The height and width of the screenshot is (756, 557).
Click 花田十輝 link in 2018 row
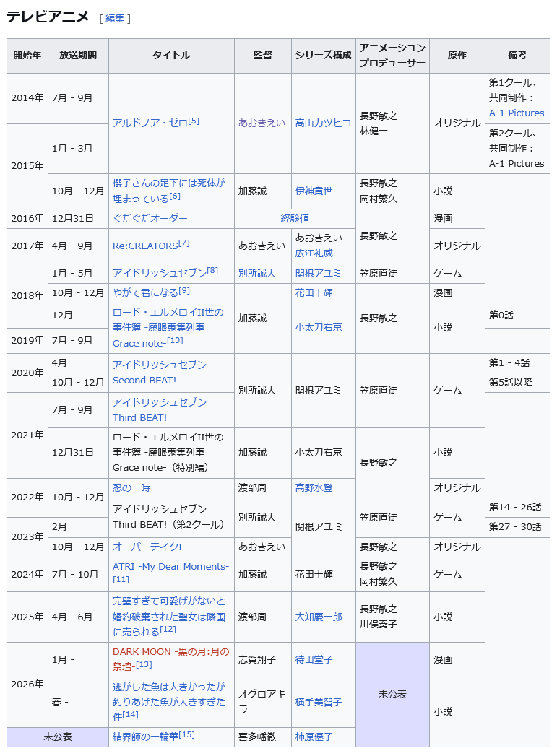pos(314,292)
